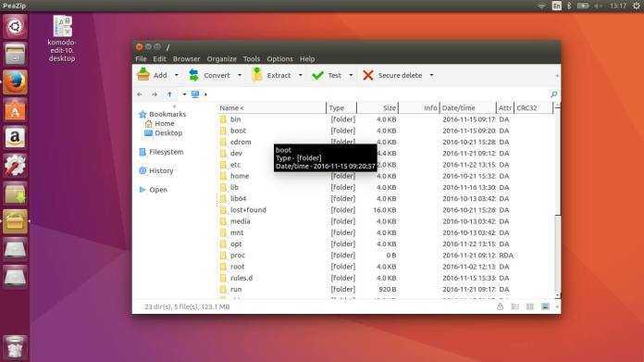The width and height of the screenshot is (644, 362).
Task: Select the opt folder row
Action: click(x=386, y=244)
